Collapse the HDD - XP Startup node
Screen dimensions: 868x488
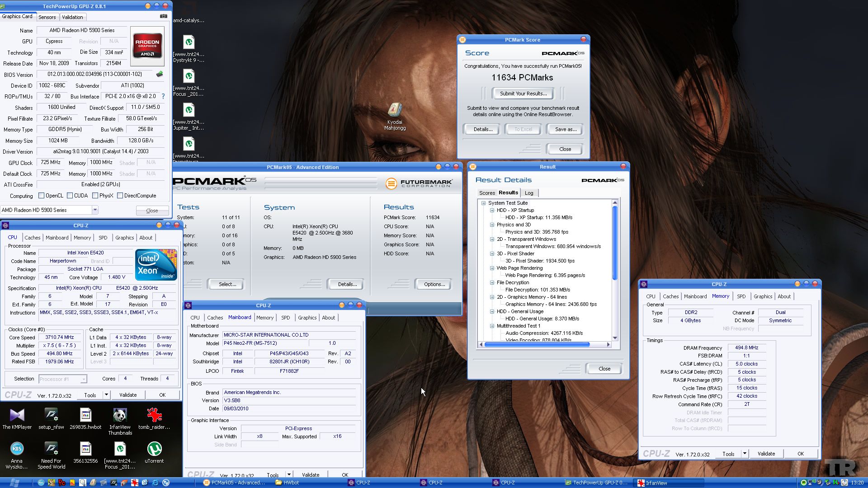pos(492,210)
